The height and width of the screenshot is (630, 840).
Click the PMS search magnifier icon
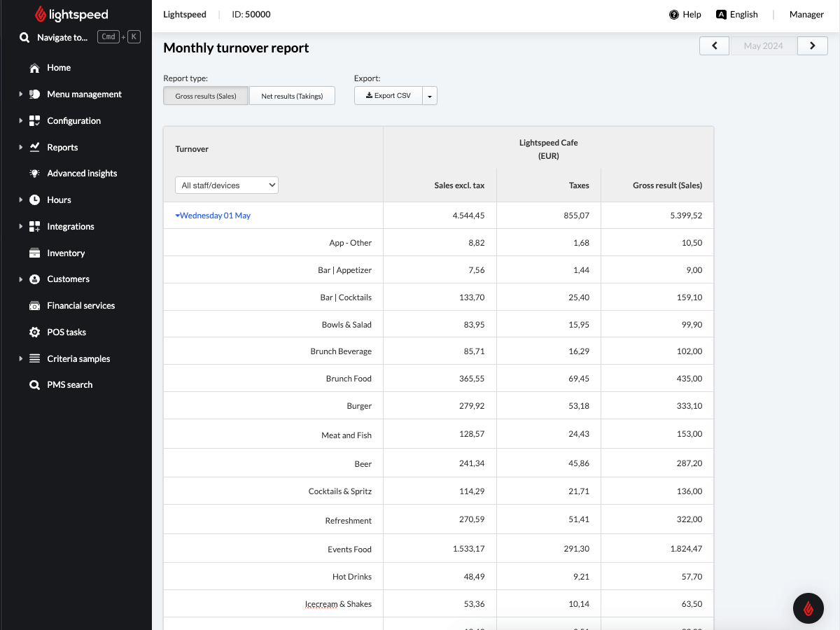[x=34, y=385]
